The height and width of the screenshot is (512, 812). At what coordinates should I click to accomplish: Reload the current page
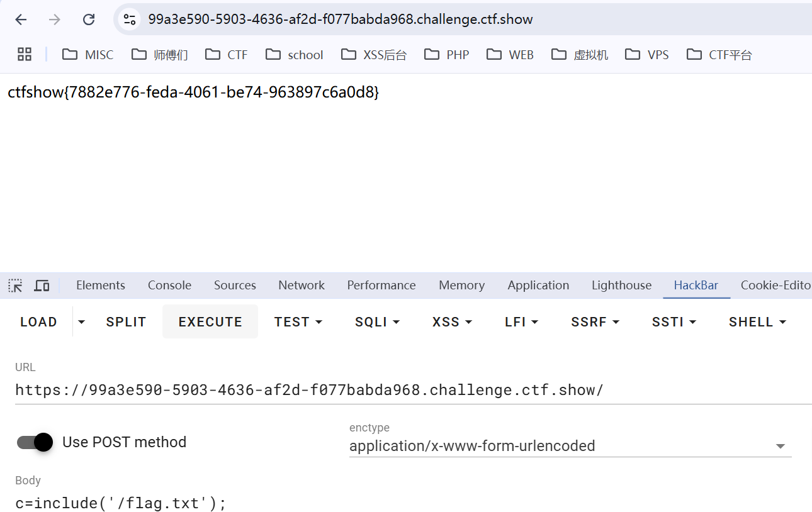pyautogui.click(x=89, y=19)
